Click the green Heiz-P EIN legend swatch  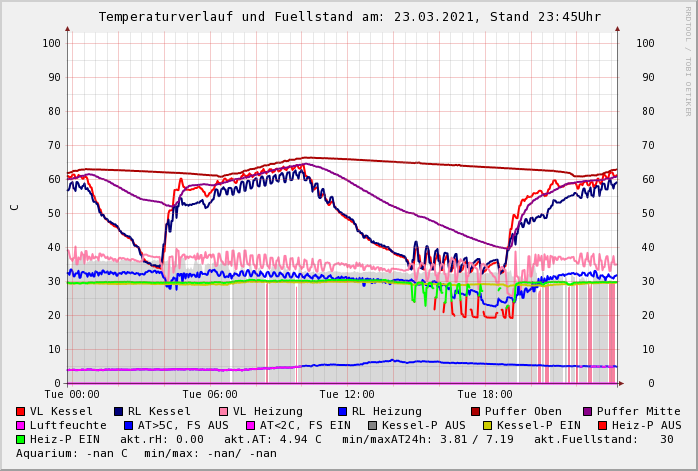[21, 439]
